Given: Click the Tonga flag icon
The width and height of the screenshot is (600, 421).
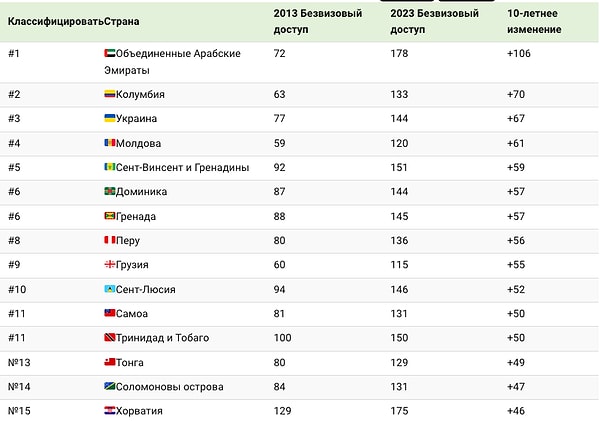Looking at the screenshot, I should [110, 362].
